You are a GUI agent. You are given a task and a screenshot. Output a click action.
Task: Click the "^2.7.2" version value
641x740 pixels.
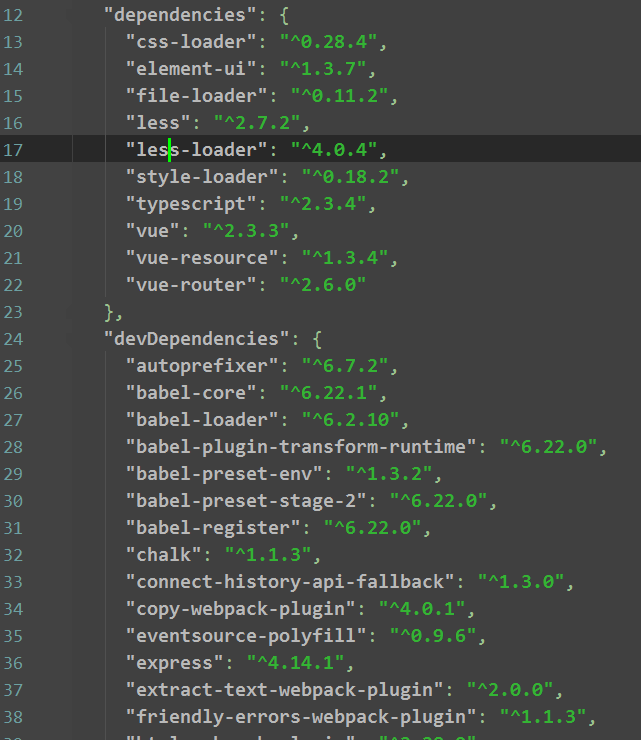click(x=257, y=123)
